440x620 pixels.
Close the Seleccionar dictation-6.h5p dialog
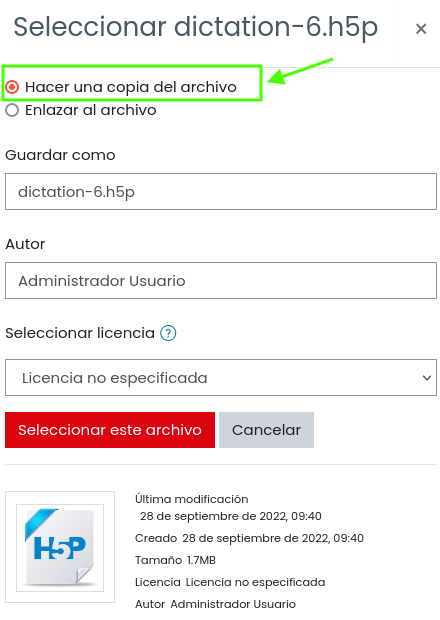[x=421, y=28]
